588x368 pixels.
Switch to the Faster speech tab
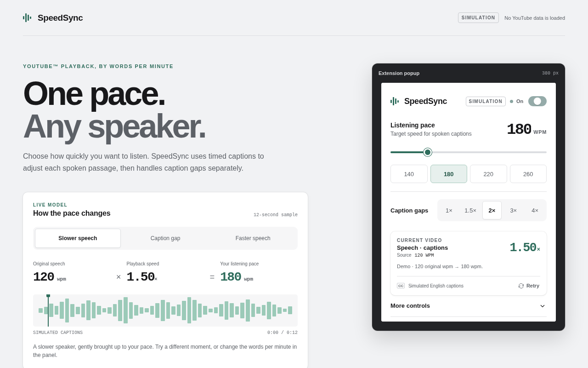click(x=253, y=238)
